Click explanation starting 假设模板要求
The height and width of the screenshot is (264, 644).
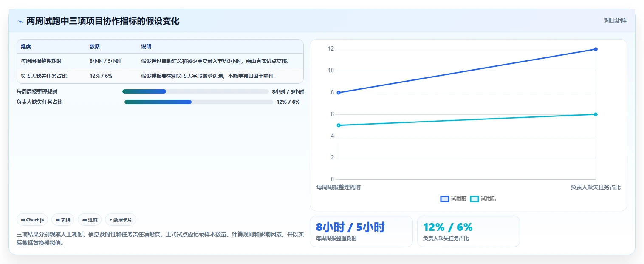pyautogui.click(x=209, y=76)
